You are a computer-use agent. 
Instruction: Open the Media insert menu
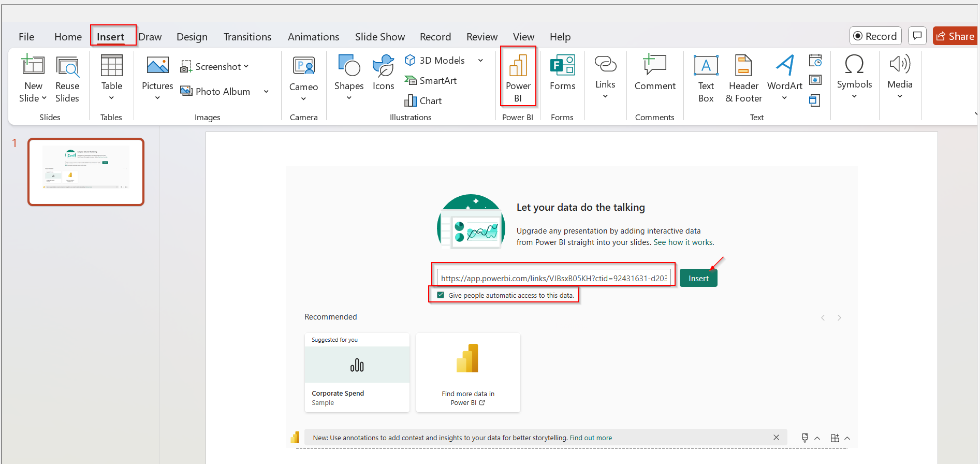[x=900, y=76]
